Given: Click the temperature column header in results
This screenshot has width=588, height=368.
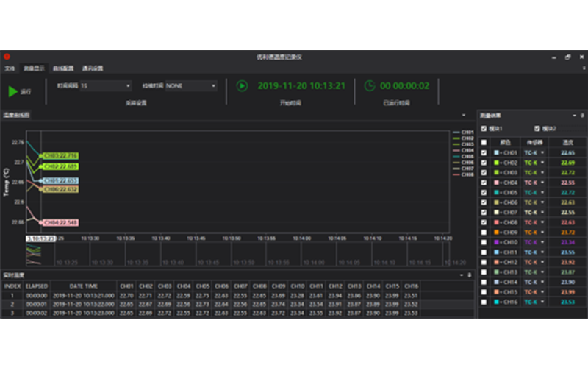Looking at the screenshot, I should click(567, 142).
